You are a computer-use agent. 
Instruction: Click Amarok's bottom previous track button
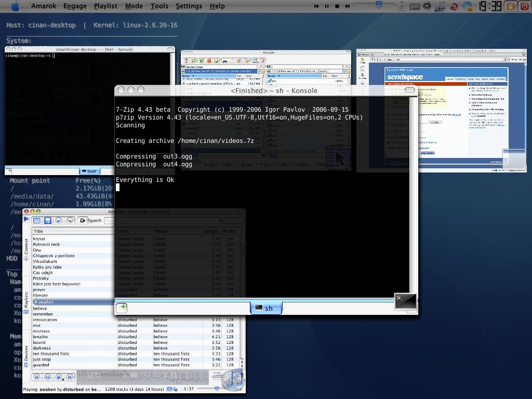point(37,377)
